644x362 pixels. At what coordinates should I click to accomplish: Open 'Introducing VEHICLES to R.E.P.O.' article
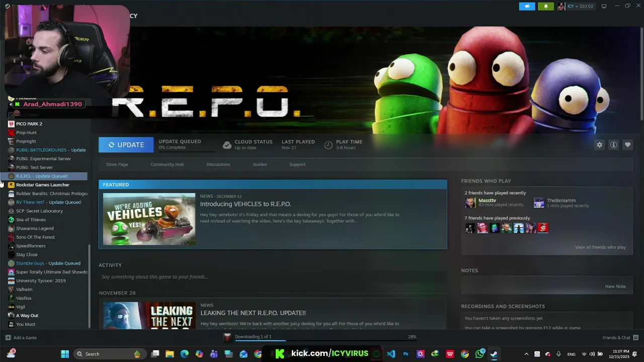[246, 204]
